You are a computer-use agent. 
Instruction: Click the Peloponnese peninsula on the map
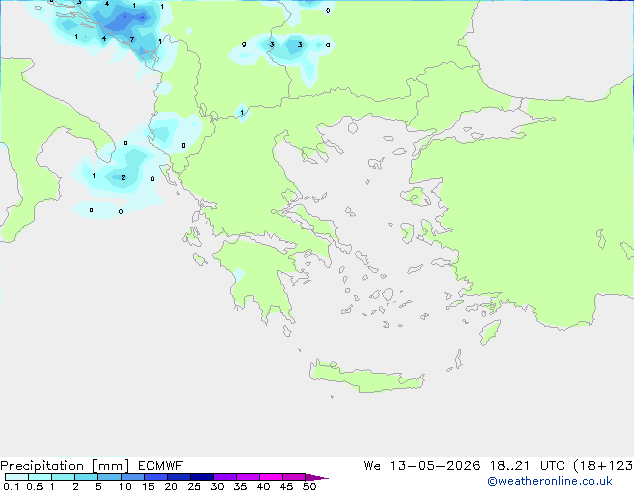(x=259, y=275)
